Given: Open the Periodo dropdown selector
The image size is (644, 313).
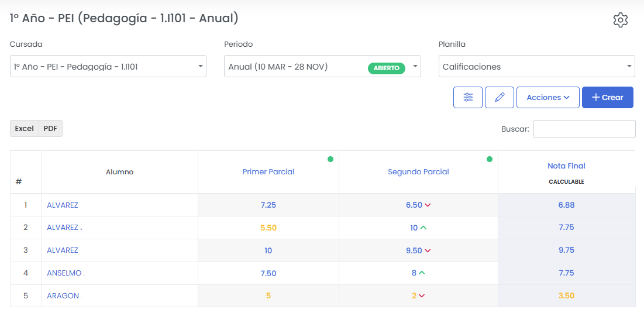Looking at the screenshot, I should pos(322,67).
